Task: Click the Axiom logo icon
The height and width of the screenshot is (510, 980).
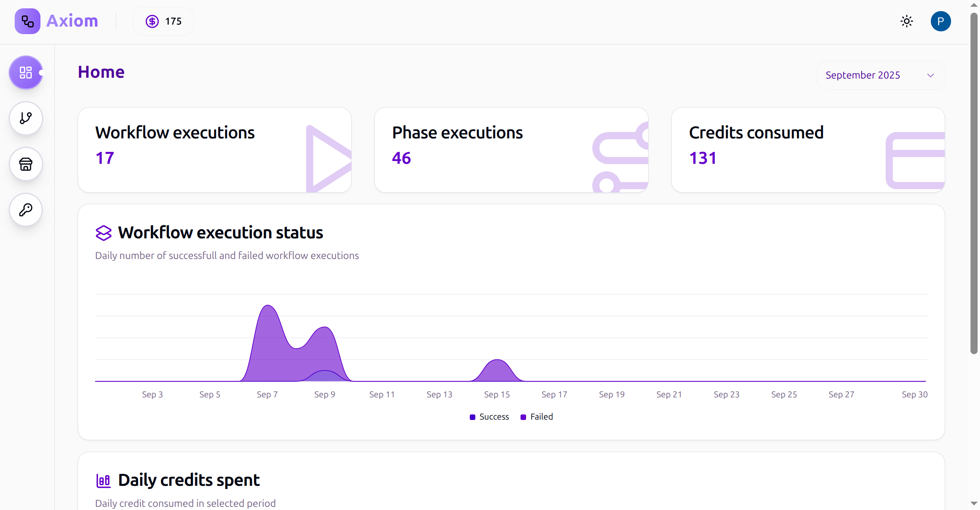Action: coord(27,21)
